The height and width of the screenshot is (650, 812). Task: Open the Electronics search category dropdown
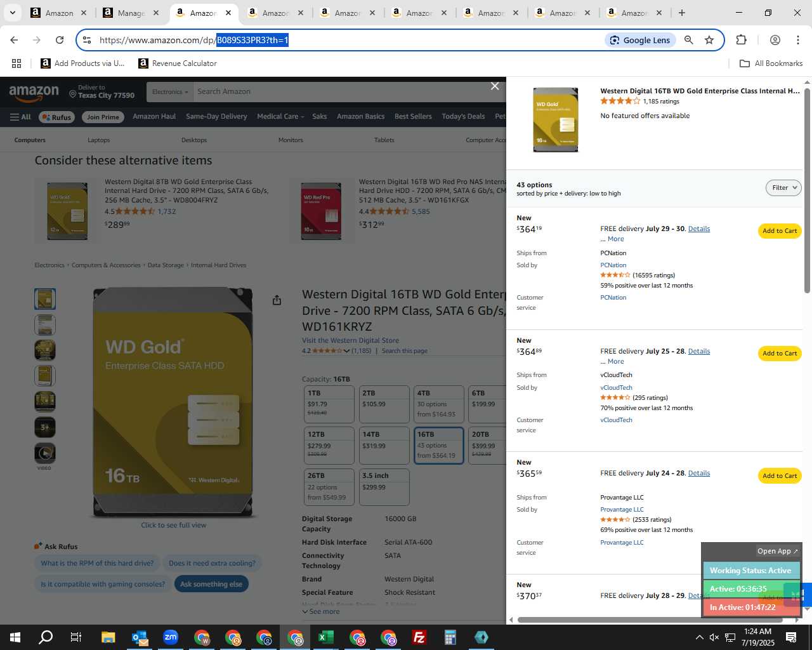170,92
